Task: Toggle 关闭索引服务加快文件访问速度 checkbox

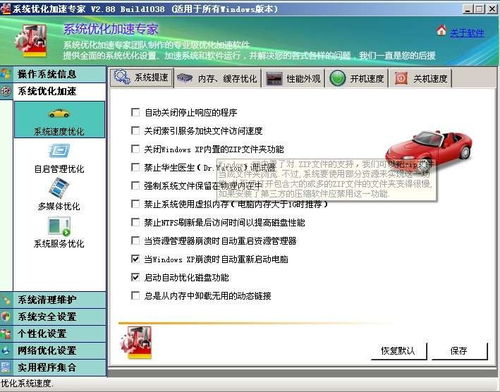Action: click(135, 131)
